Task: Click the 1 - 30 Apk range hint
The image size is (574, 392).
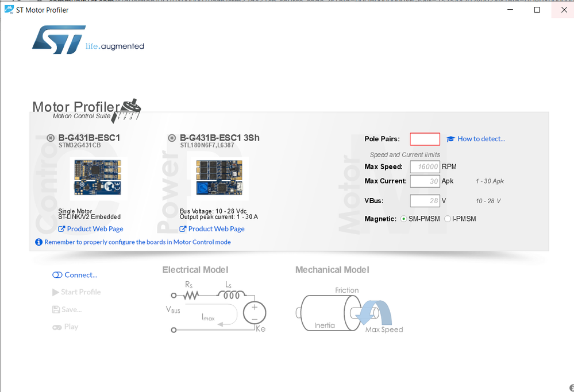Action: (x=490, y=181)
